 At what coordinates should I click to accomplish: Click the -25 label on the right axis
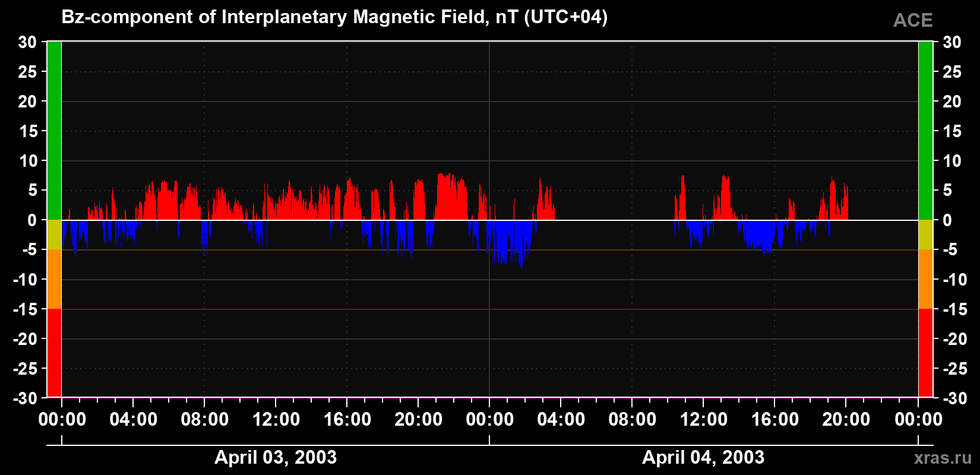(955, 369)
